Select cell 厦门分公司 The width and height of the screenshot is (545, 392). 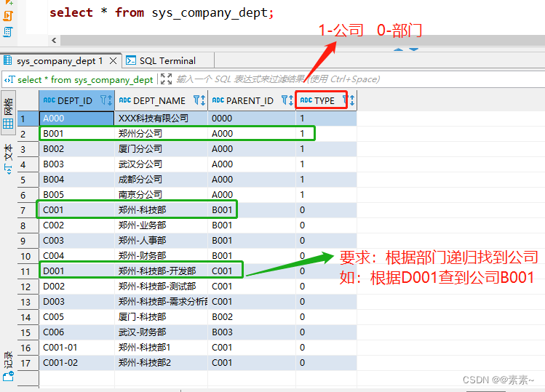coord(162,149)
